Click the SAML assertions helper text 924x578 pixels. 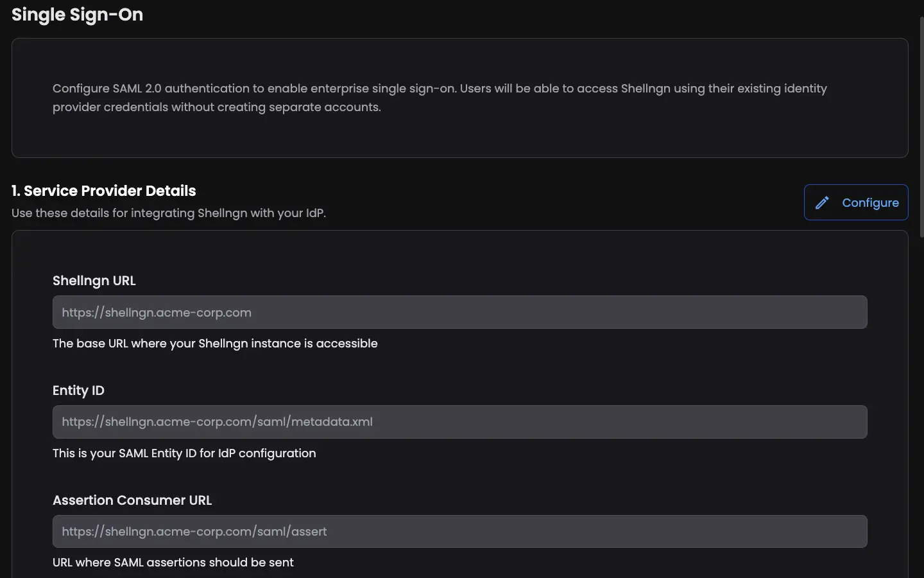click(x=173, y=563)
